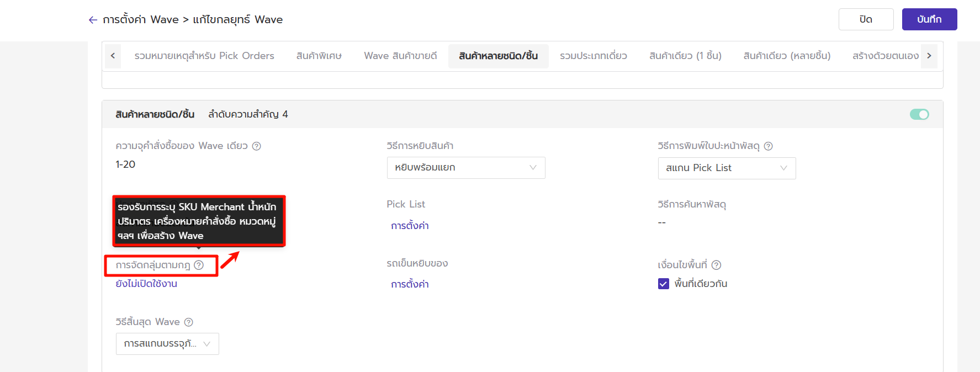Click the back arrow beside การตั้งค่า Wave
This screenshot has width=980, height=372.
tap(93, 20)
